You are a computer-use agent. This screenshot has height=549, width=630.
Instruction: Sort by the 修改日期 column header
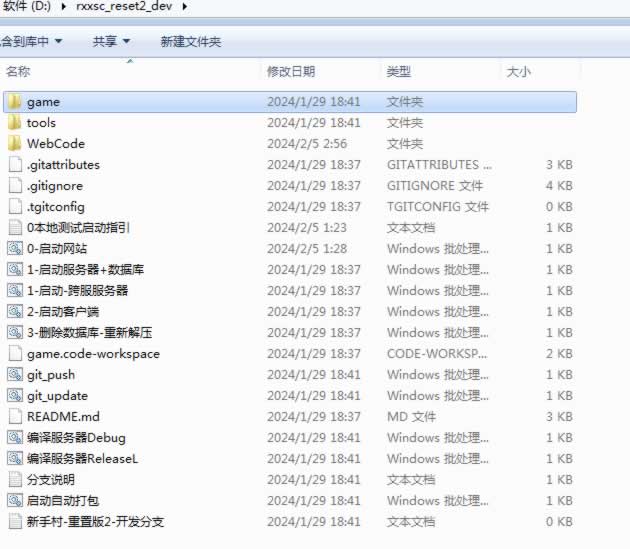(291, 72)
